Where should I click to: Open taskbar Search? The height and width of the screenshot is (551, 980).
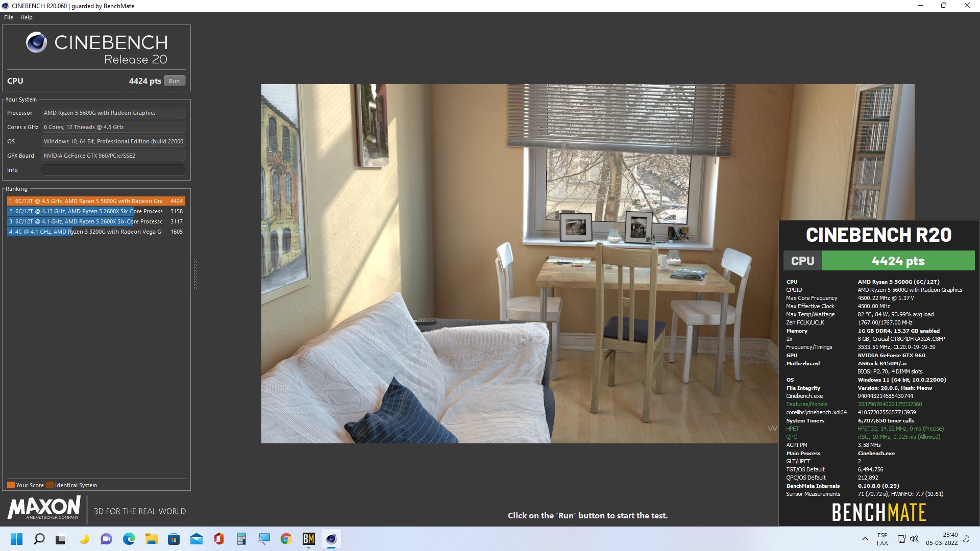pyautogui.click(x=39, y=539)
